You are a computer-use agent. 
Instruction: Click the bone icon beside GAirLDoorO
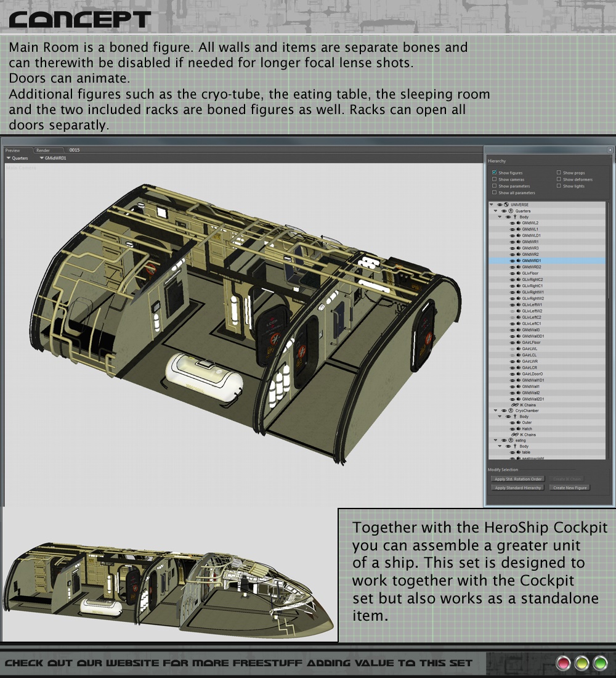[x=518, y=374]
